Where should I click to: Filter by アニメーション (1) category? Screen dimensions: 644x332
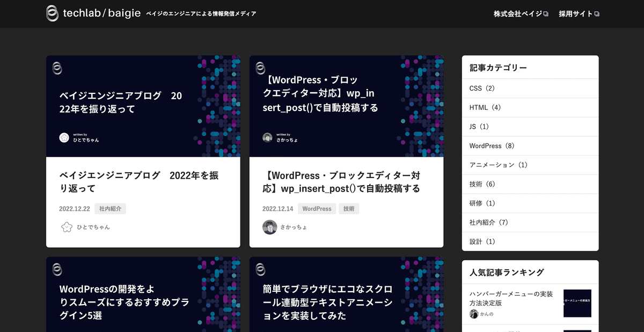[x=499, y=165]
